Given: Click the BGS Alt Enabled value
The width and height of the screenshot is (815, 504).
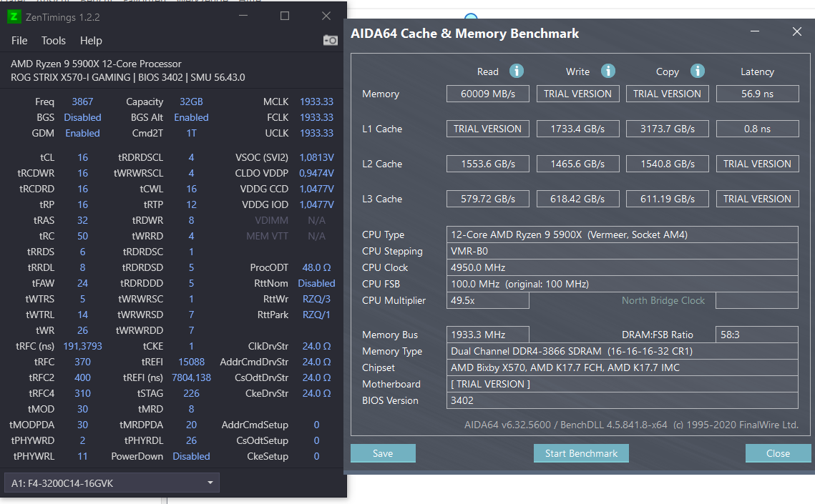Looking at the screenshot, I should pos(191,117).
